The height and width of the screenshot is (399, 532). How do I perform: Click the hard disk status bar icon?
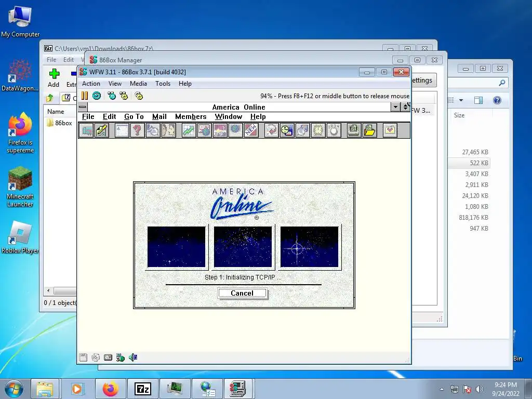[x=108, y=357]
